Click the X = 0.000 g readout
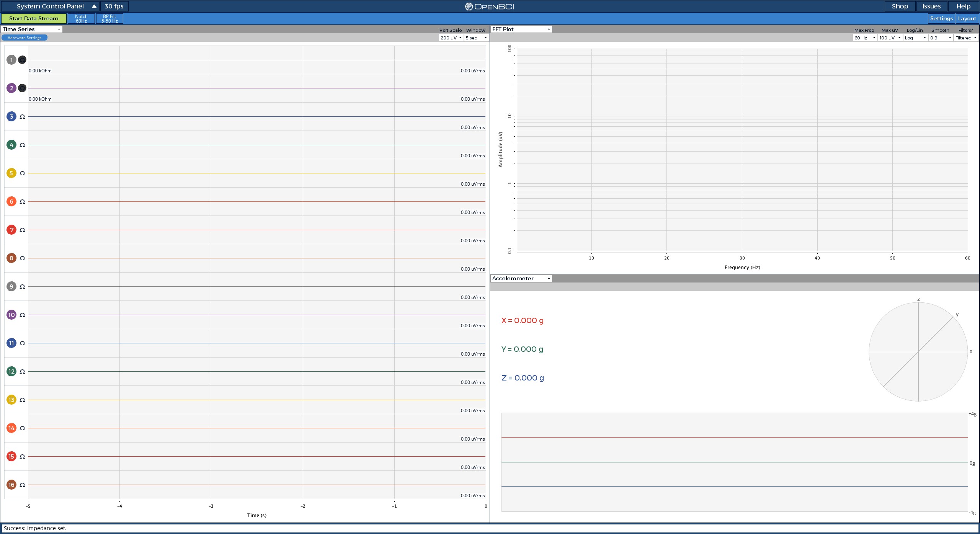The image size is (980, 534). (523, 320)
